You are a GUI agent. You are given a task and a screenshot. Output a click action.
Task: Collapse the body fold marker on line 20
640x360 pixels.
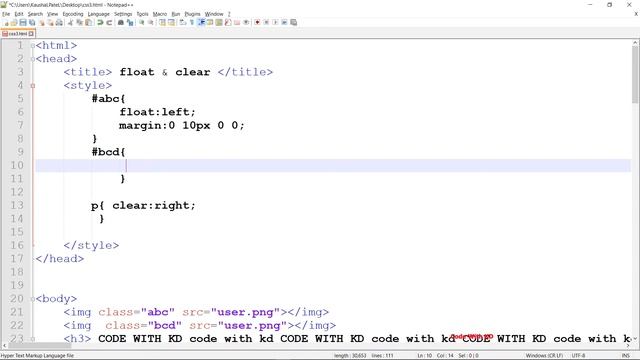(33, 299)
